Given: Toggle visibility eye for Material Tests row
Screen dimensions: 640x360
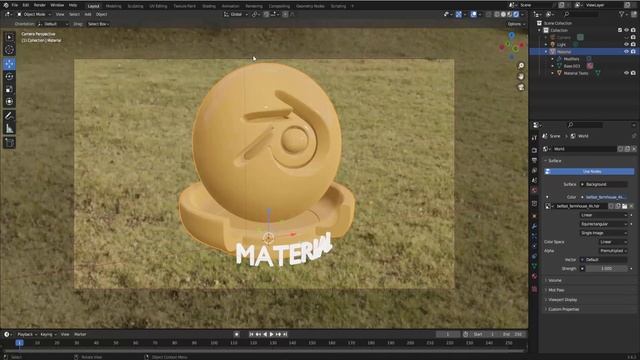Looking at the screenshot, I should [x=627, y=73].
